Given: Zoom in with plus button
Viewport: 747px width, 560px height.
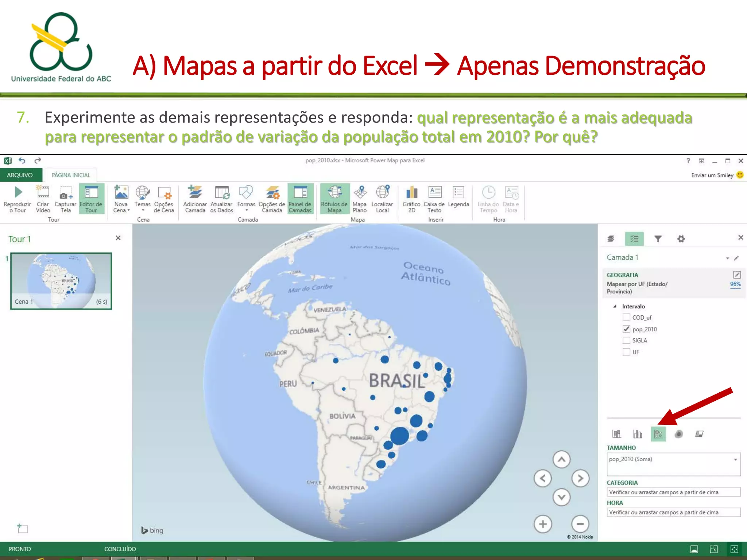Looking at the screenshot, I should (x=543, y=524).
